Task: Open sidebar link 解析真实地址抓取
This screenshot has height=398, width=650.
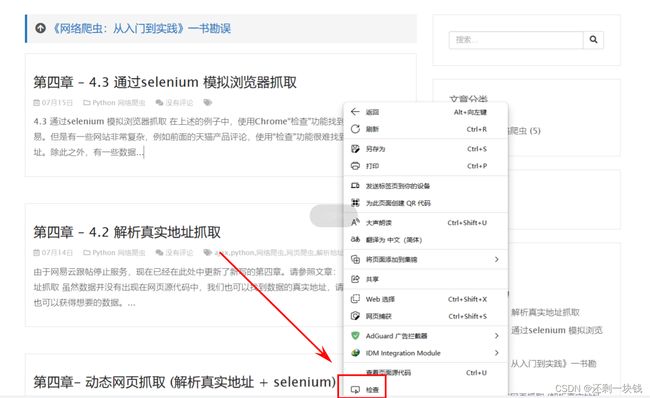Action: (x=545, y=313)
